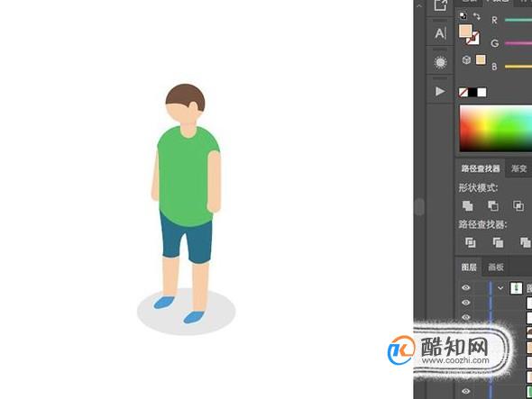Swap fill and stroke arrow icon

click(477, 16)
